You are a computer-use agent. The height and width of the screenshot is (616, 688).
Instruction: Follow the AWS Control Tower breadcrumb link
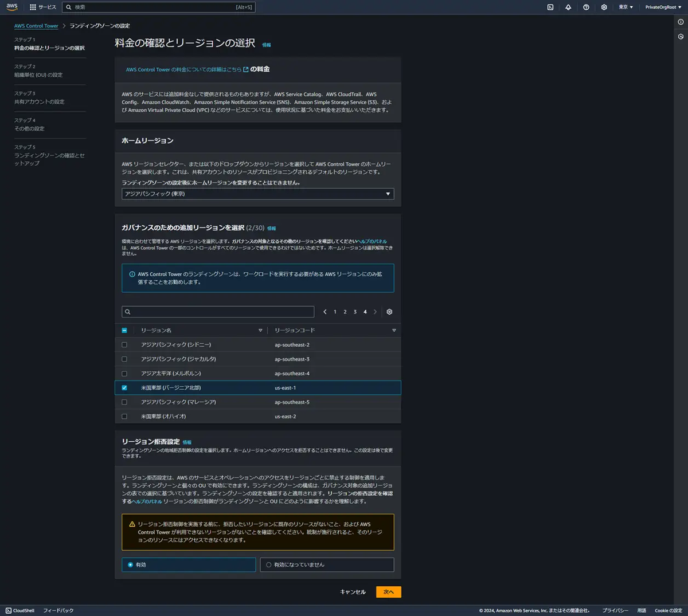pos(36,26)
